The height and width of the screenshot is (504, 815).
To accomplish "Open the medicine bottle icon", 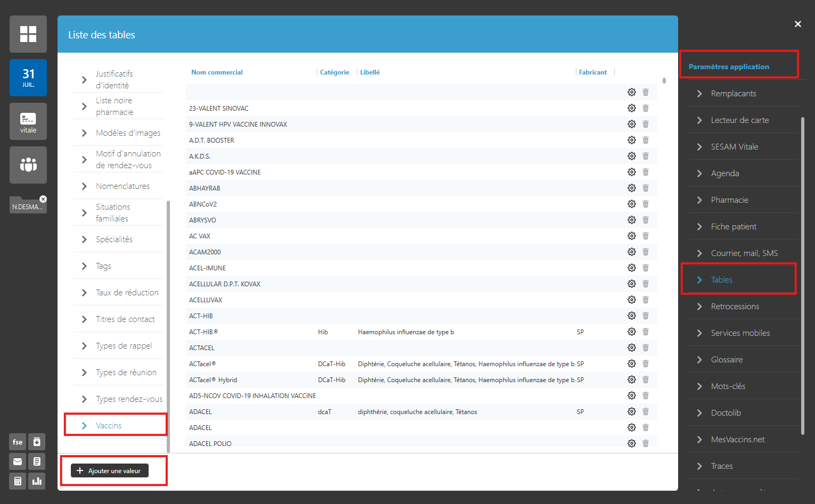I will click(x=37, y=442).
